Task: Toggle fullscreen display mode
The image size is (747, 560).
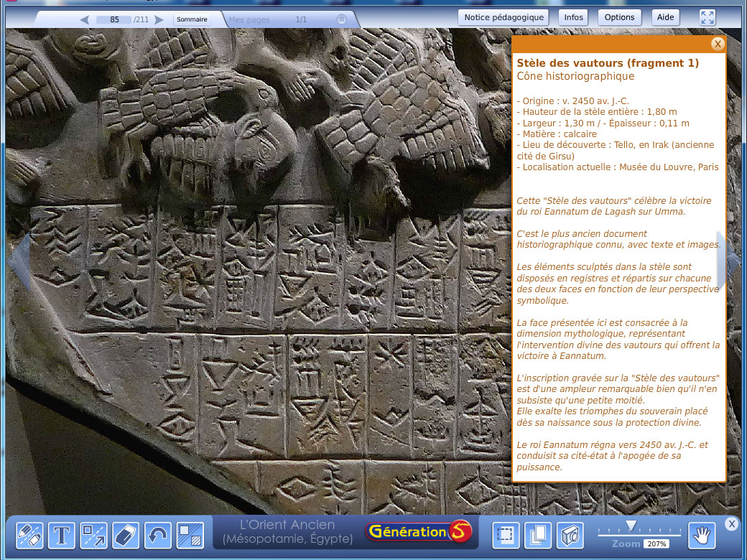Action: [x=707, y=17]
